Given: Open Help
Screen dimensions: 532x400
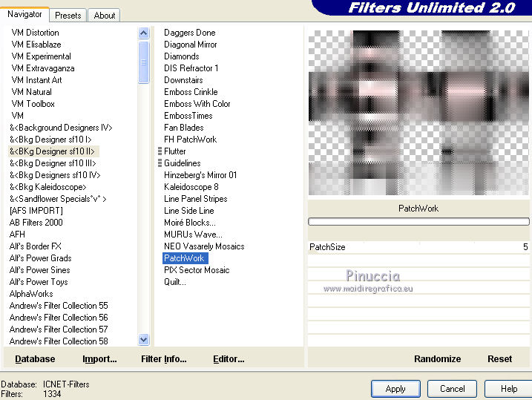Looking at the screenshot, I should tap(508, 389).
